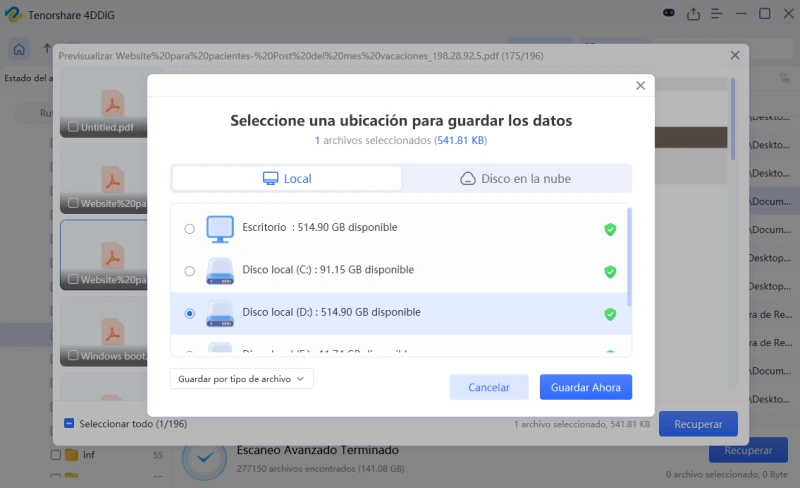The image size is (800, 488).
Task: Click Disco local (C:) : 91.15 GB disponible
Action: point(328,270)
